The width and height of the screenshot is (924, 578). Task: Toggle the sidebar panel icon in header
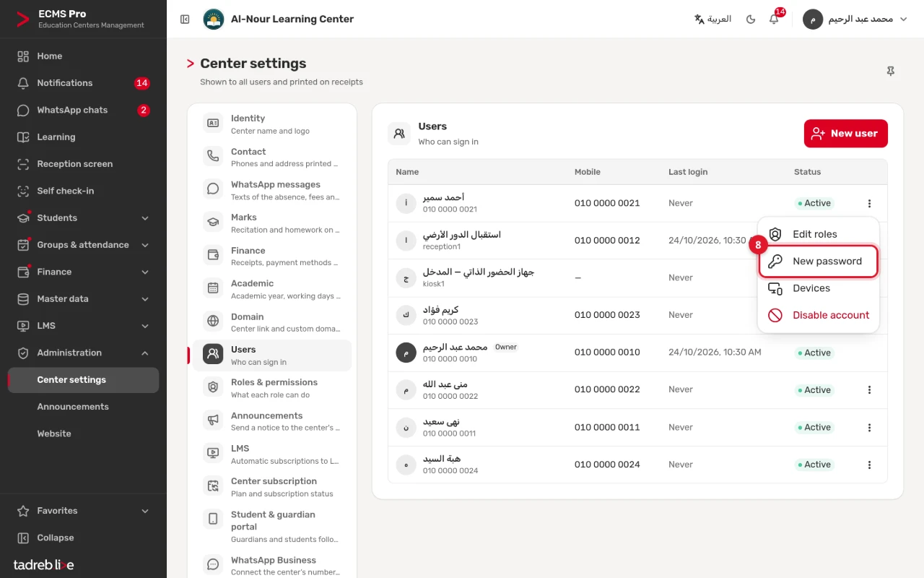pos(185,20)
